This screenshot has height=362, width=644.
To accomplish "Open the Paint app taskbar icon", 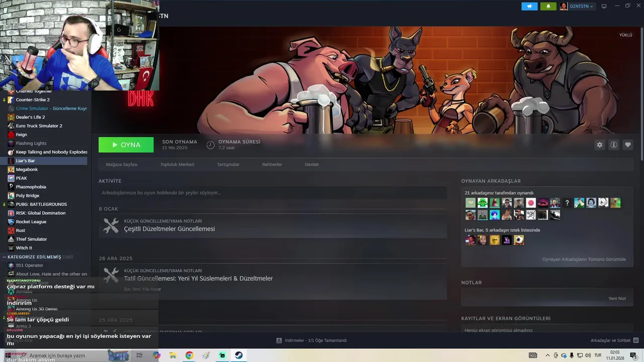I will [x=206, y=355].
